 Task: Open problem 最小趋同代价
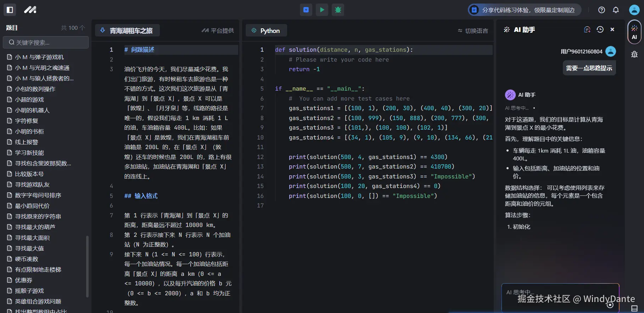tap(32, 206)
